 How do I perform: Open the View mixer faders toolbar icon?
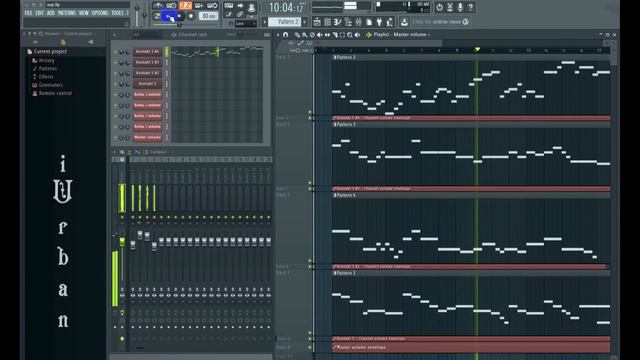(x=358, y=22)
